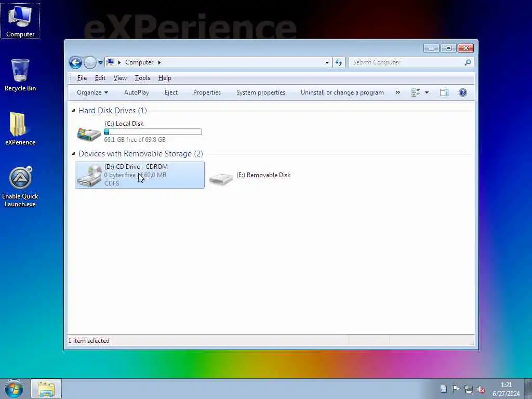Select the (D:) CD Drive icon
The image size is (532, 399).
(x=89, y=175)
